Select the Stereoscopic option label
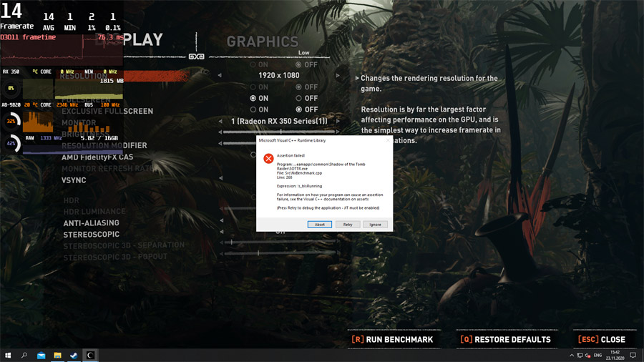 [x=91, y=235]
